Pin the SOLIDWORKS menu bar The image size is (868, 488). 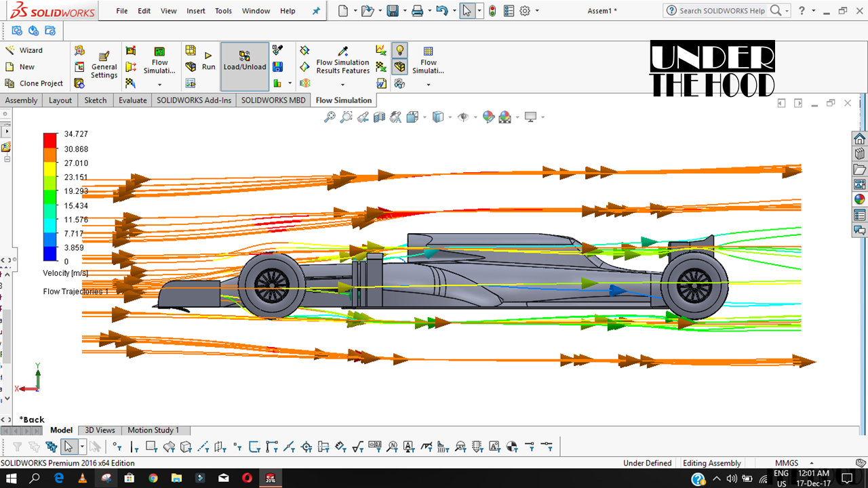pyautogui.click(x=316, y=11)
